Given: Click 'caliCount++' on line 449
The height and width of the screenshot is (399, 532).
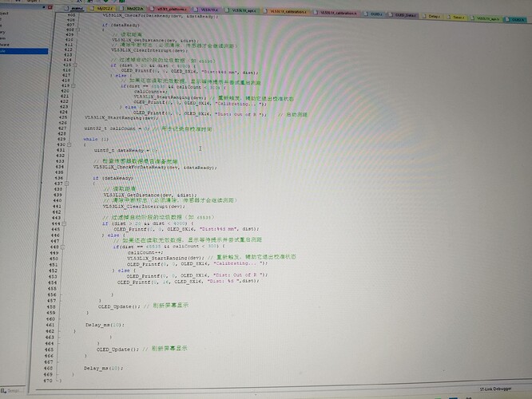Looking at the screenshot, I should 145,252.
